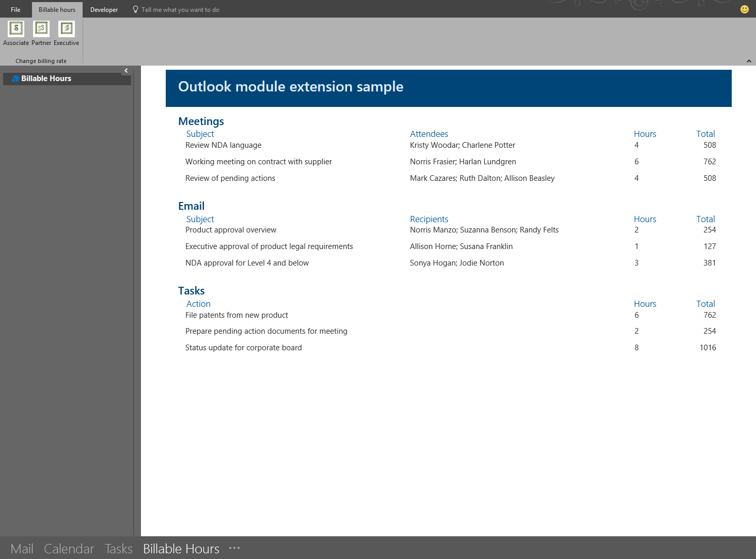This screenshot has height=559, width=756.
Task: Open the File menu
Action: 15,10
